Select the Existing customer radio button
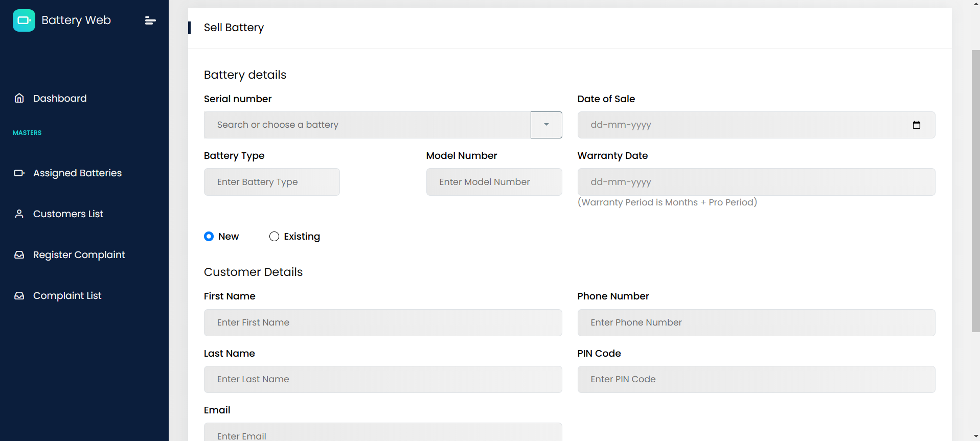This screenshot has height=441, width=980. click(x=275, y=237)
